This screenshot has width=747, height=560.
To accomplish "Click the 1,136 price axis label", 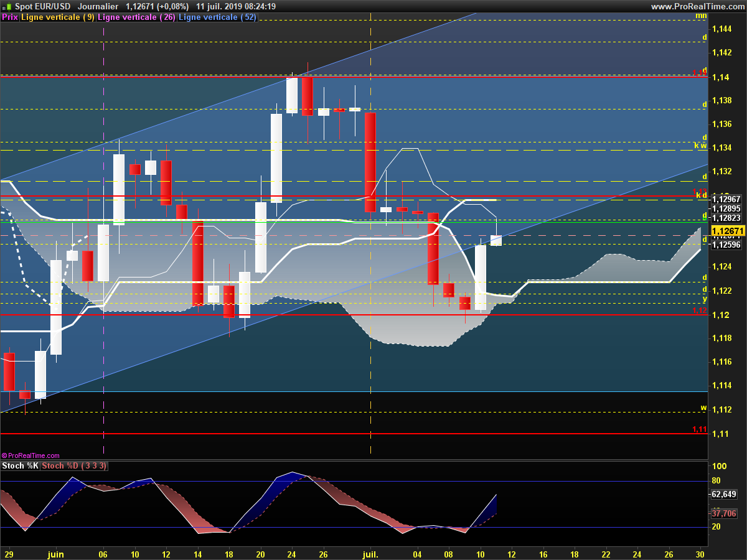I will coord(722,124).
